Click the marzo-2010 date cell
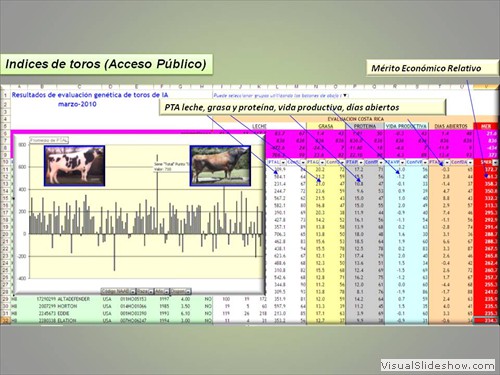This screenshot has height=375, width=500. click(x=77, y=104)
